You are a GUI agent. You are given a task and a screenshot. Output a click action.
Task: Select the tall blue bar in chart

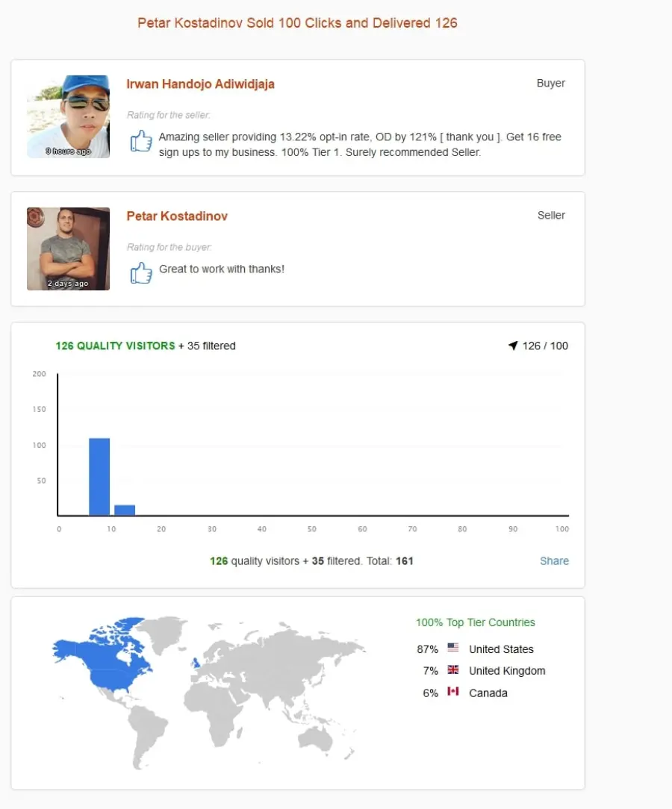click(99, 477)
